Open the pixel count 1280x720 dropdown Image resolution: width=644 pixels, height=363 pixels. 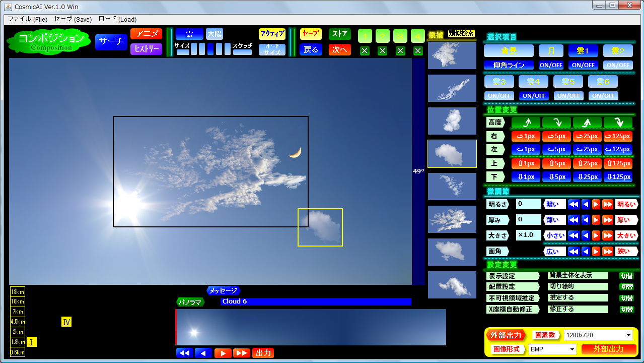pyautogui.click(x=598, y=335)
